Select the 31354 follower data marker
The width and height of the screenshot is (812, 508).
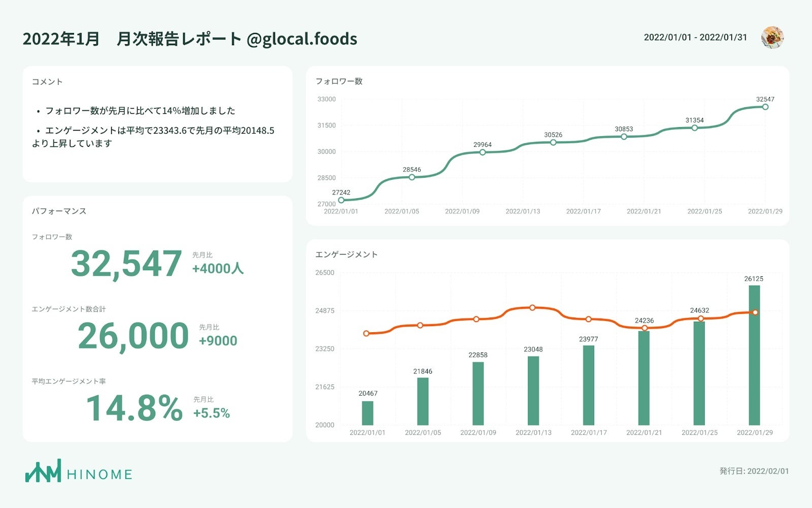pyautogui.click(x=695, y=128)
